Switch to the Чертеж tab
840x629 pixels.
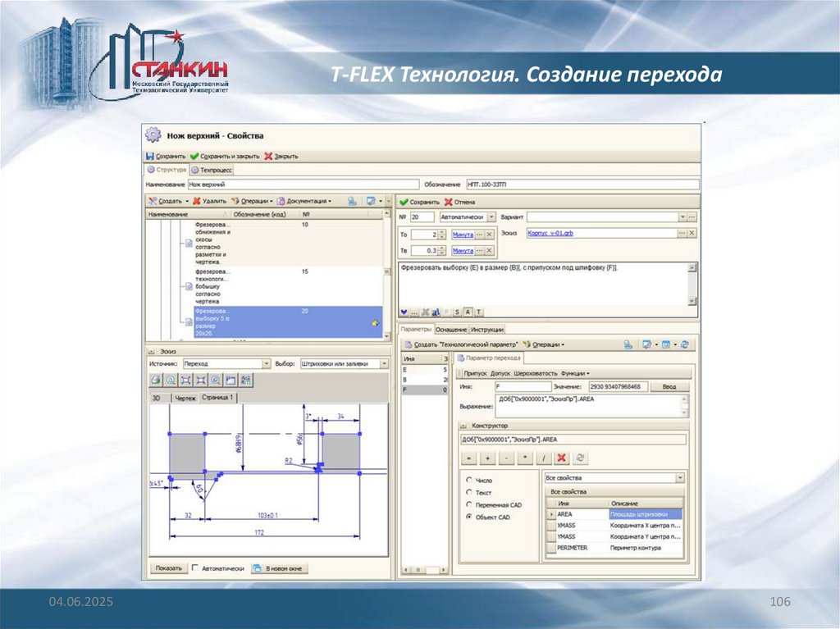tap(185, 398)
